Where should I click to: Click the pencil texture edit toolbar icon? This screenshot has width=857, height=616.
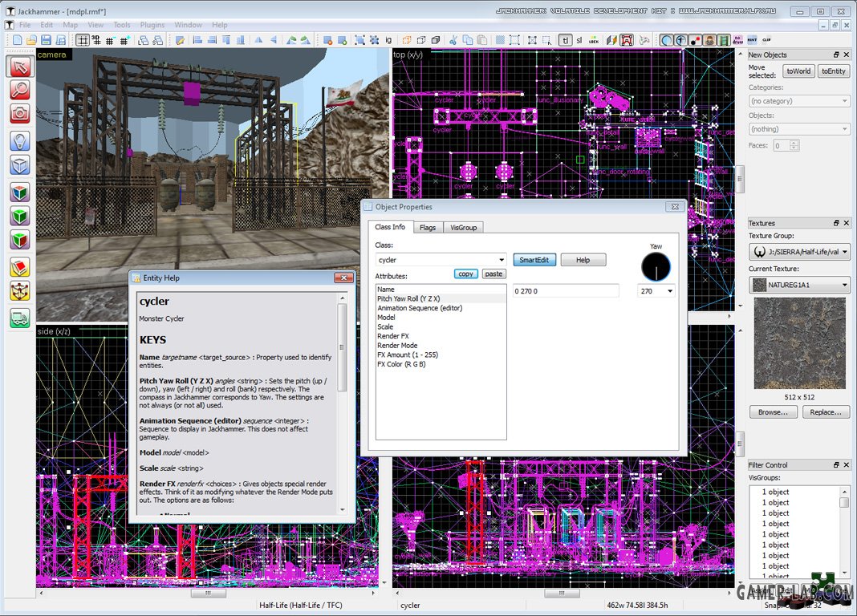point(180,40)
